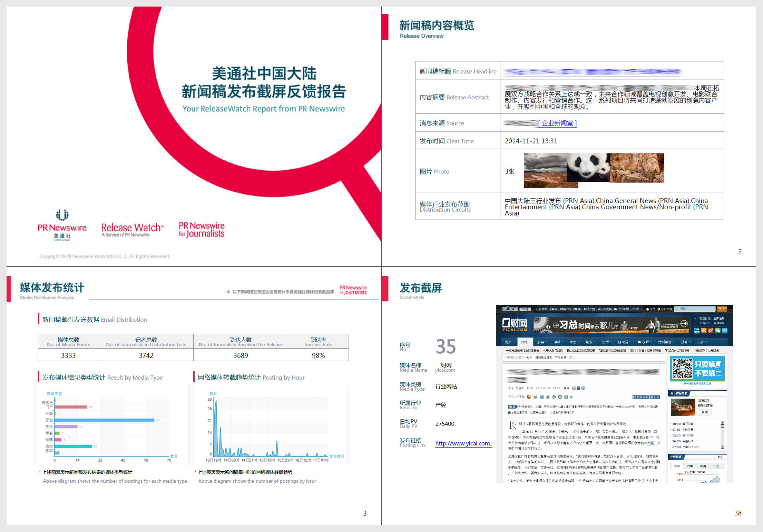Expand the 股票 navigation dropdown
The width and height of the screenshot is (763, 532).
(542, 342)
